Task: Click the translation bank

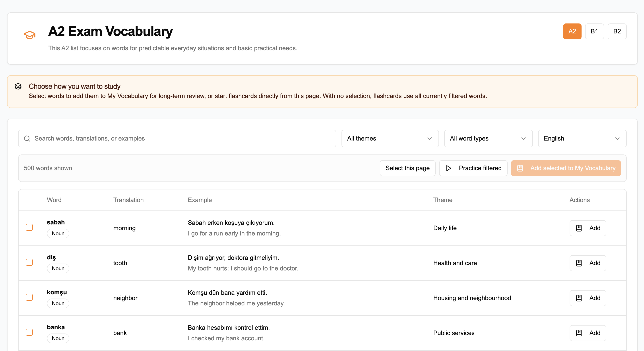Action: pyautogui.click(x=120, y=333)
